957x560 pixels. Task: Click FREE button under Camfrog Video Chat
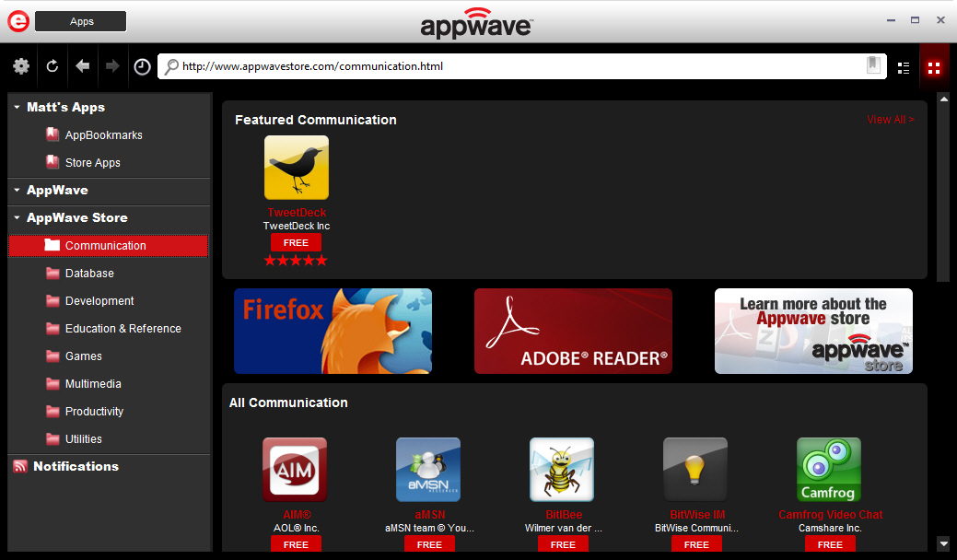coord(830,544)
